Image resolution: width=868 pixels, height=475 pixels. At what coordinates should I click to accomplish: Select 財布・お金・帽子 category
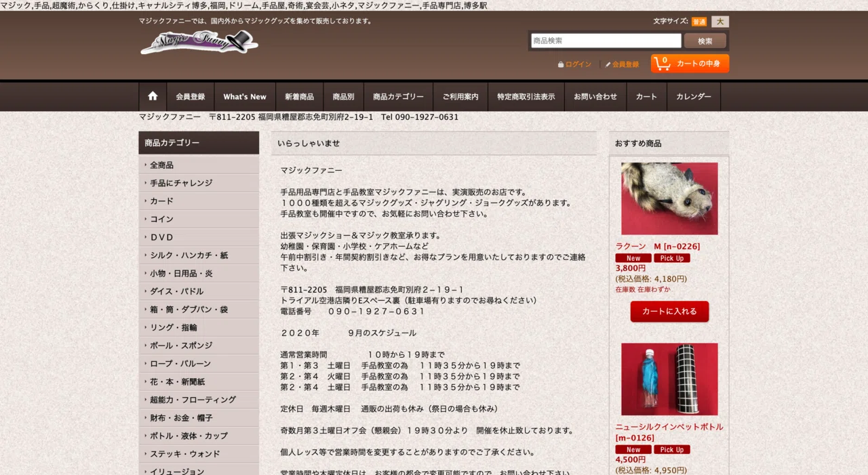pyautogui.click(x=199, y=417)
